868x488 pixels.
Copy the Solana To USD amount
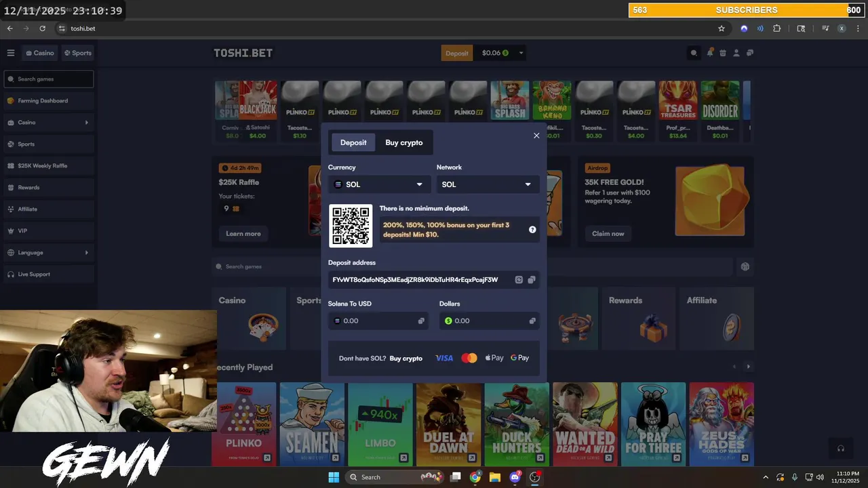tap(421, 321)
